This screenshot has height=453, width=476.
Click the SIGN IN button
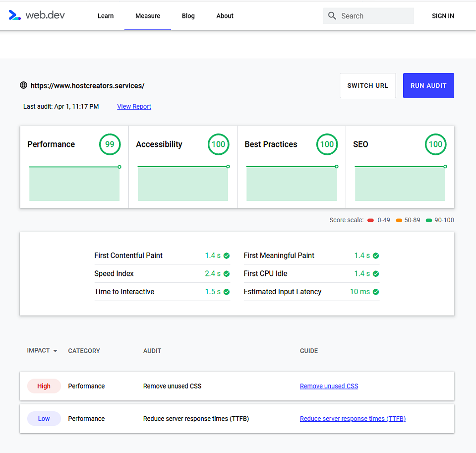click(x=443, y=16)
